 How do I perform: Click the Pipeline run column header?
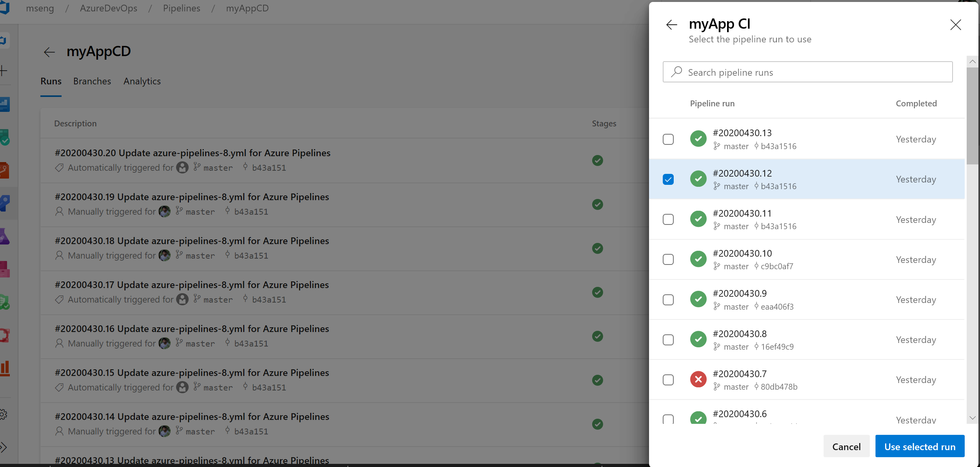coord(713,103)
